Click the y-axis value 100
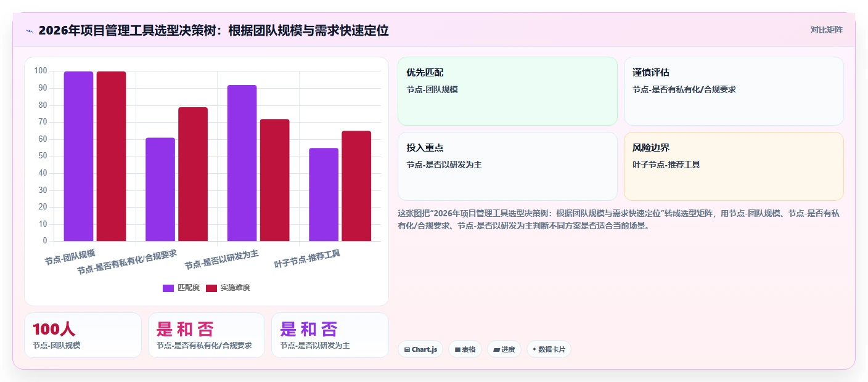 [x=41, y=71]
